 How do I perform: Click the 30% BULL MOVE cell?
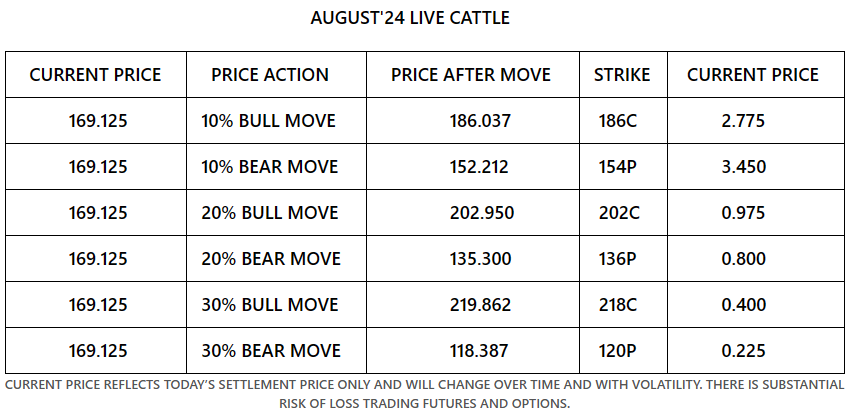point(270,305)
